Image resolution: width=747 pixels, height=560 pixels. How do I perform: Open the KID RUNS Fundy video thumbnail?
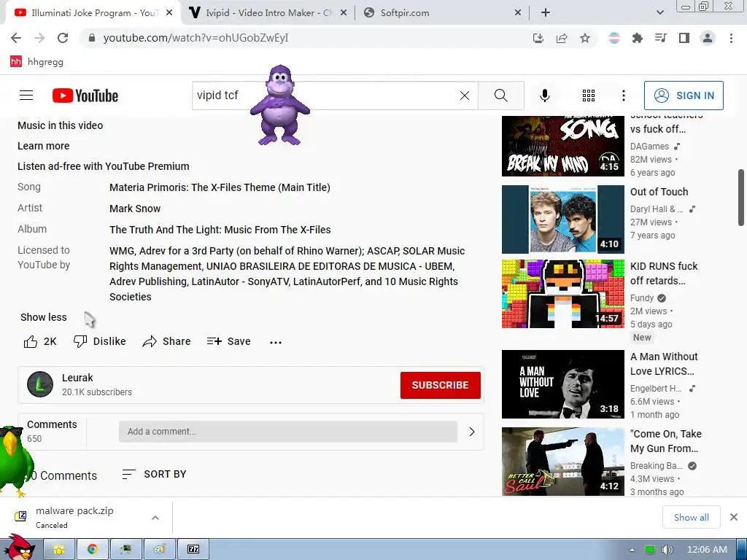click(x=562, y=294)
